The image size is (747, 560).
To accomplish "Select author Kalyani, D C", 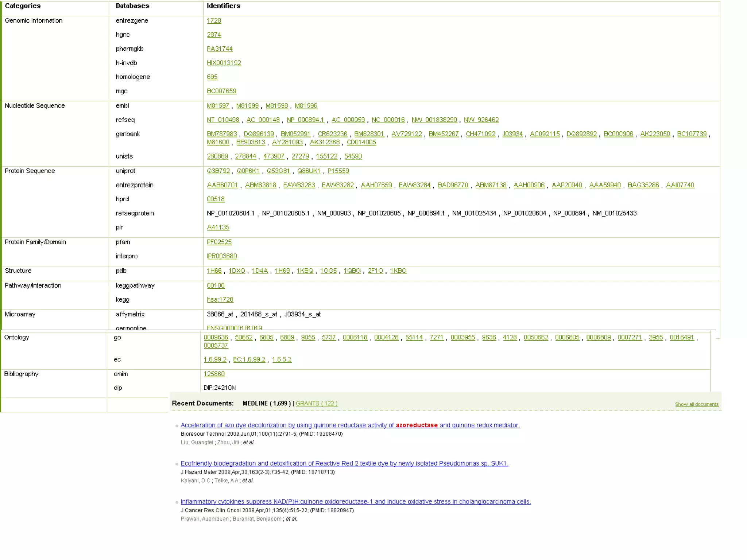I will coord(196,481).
